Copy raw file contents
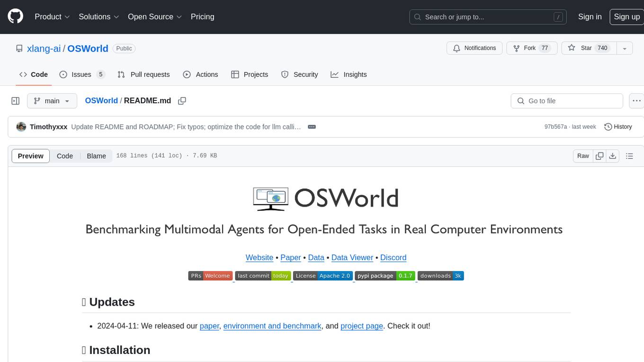The height and width of the screenshot is (362, 644). click(599, 156)
